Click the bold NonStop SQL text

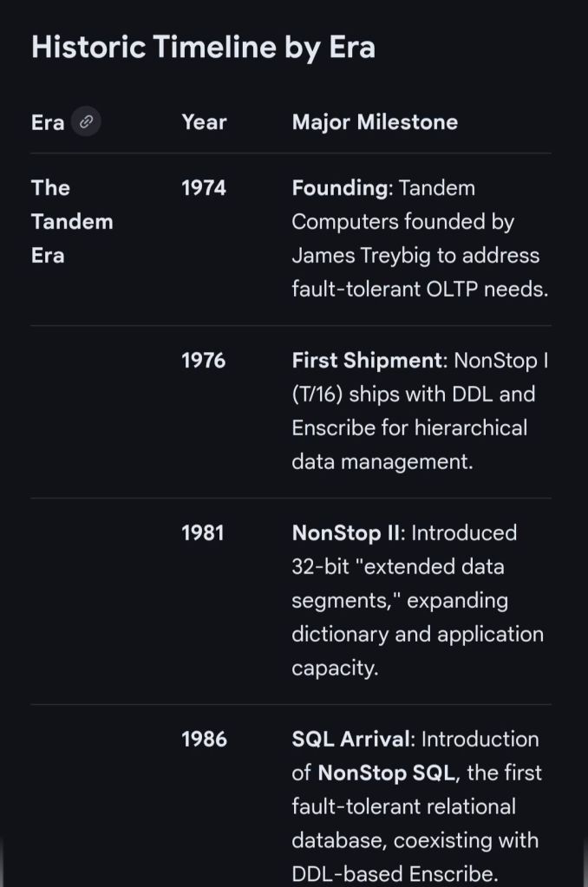coord(385,773)
